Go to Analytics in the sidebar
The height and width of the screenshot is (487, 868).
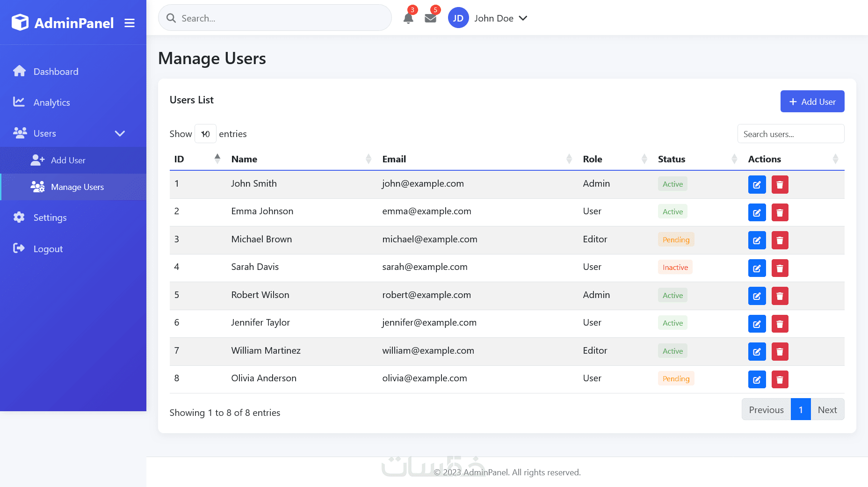(x=51, y=102)
